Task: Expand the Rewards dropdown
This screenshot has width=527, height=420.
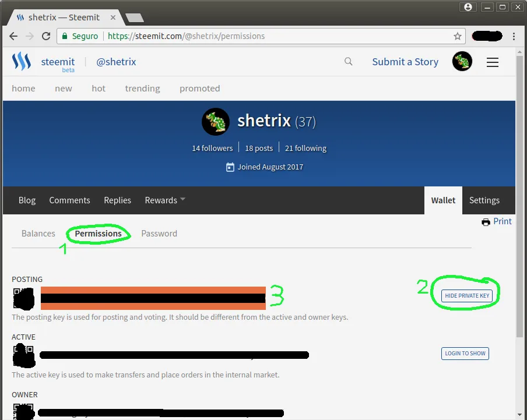Action: pyautogui.click(x=164, y=200)
